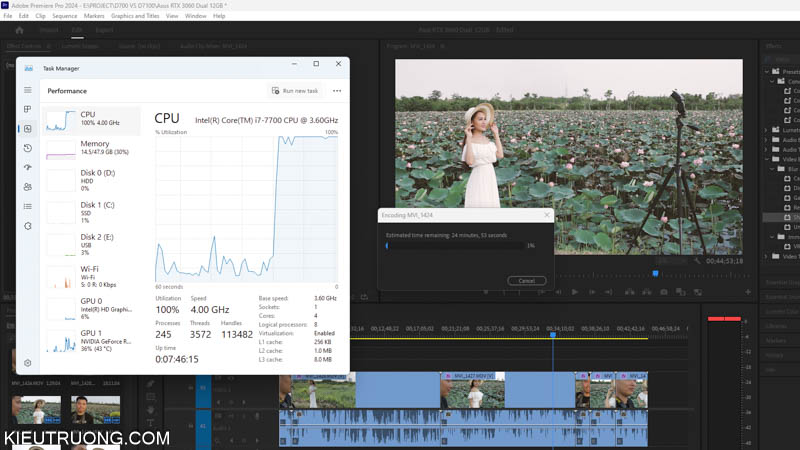
Task: Open the File menu
Action: tap(8, 16)
